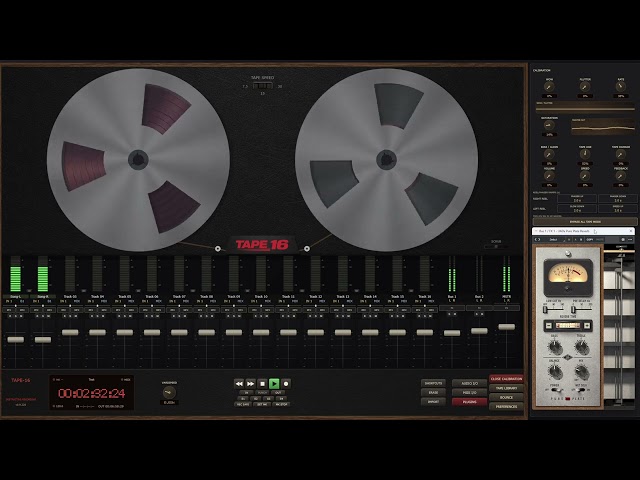Click the fast-forward transport button

[x=250, y=384]
